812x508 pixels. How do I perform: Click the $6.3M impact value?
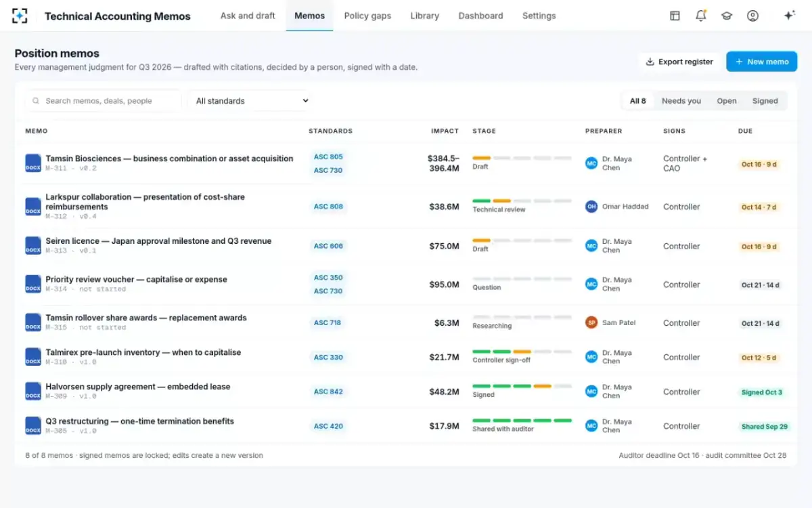(x=447, y=323)
